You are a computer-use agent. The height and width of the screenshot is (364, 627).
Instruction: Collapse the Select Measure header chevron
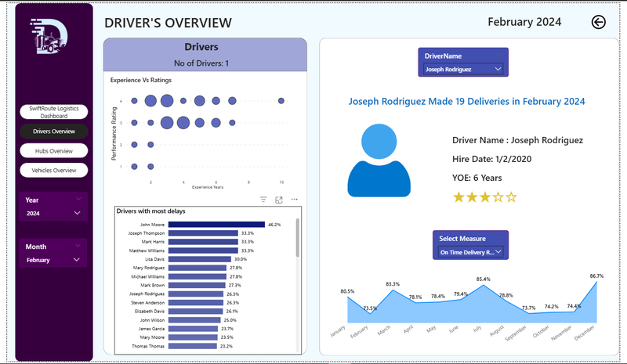(x=499, y=238)
